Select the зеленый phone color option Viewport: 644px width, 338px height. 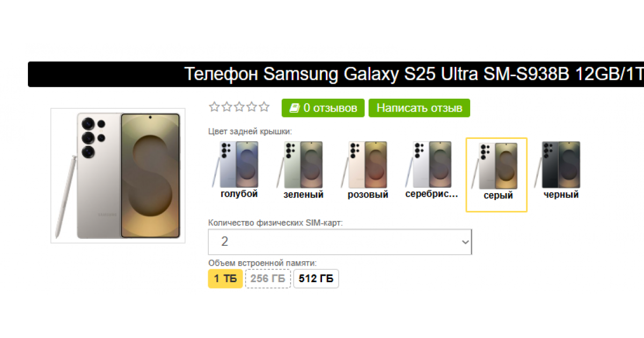(303, 170)
